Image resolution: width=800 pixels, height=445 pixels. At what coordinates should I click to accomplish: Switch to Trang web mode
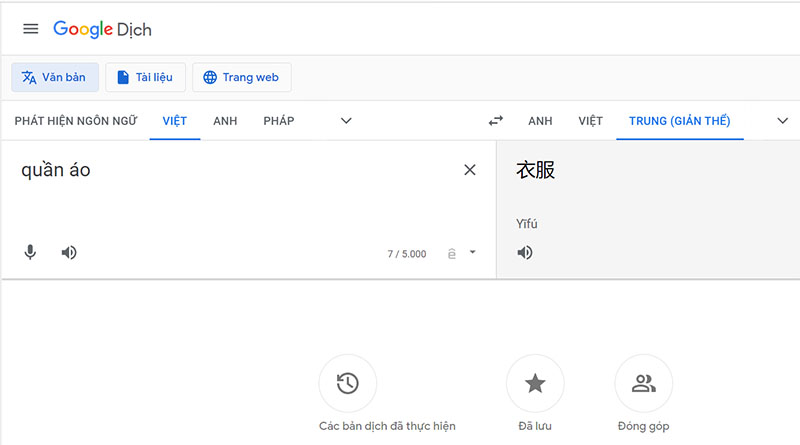241,77
